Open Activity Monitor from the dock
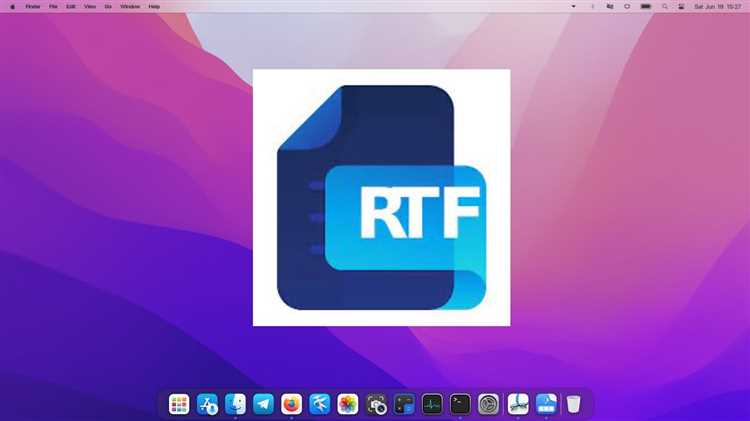Screen dimensions: 750x421 point(432,404)
